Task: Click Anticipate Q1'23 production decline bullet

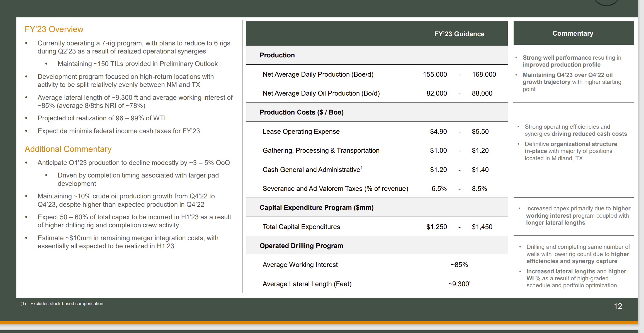Action: (134, 163)
